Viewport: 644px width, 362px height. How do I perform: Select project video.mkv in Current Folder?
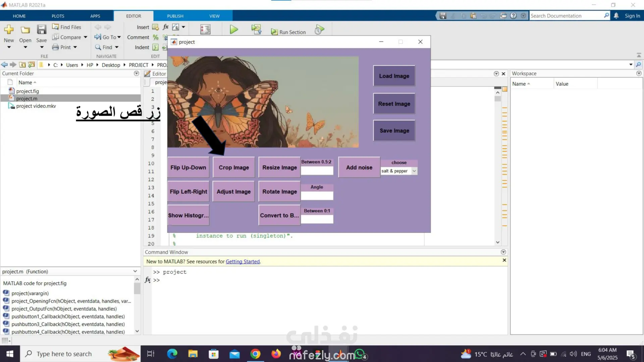(x=36, y=106)
